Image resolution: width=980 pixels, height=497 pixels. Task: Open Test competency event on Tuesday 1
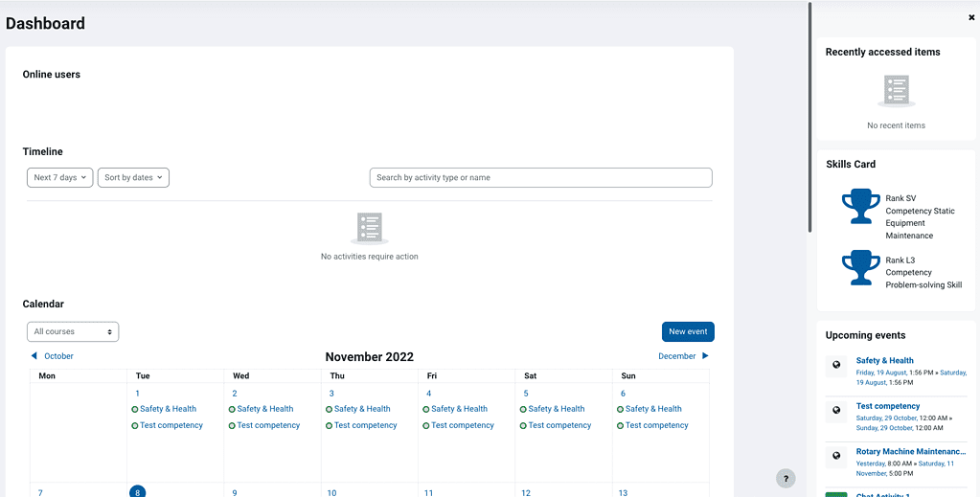pos(171,425)
